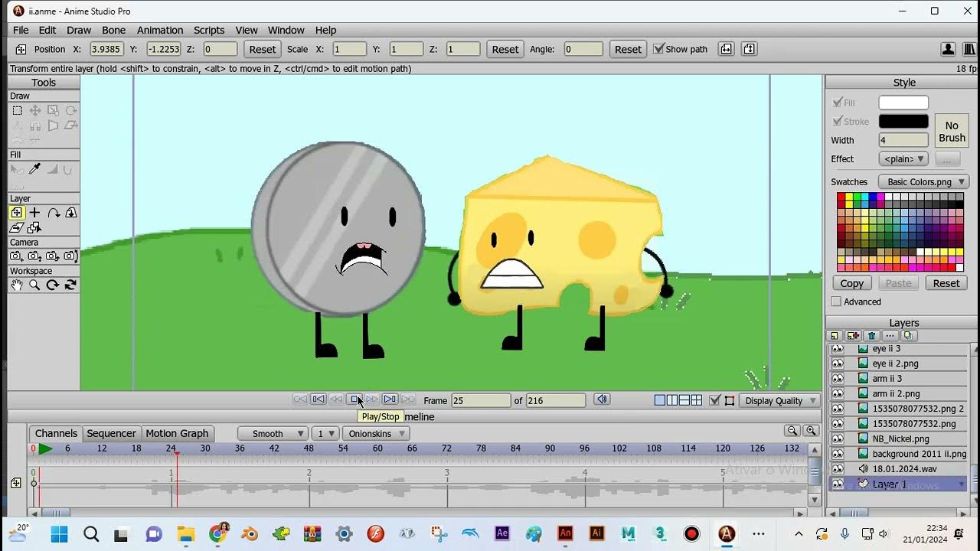Select the Pan Workspace hand tool
980x551 pixels.
coord(17,285)
